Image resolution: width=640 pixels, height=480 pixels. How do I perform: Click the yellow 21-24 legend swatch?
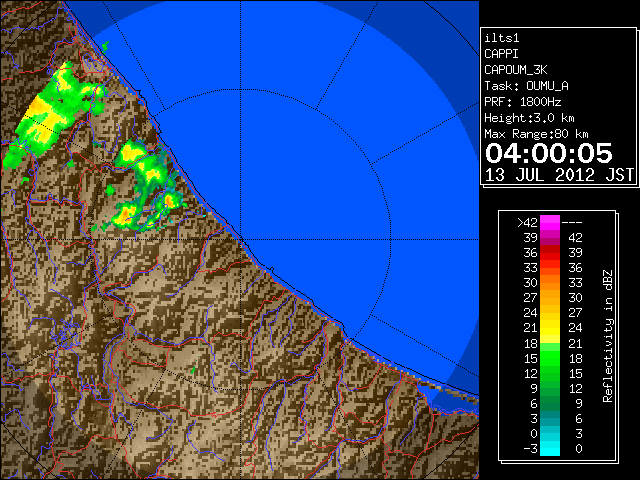click(550, 328)
